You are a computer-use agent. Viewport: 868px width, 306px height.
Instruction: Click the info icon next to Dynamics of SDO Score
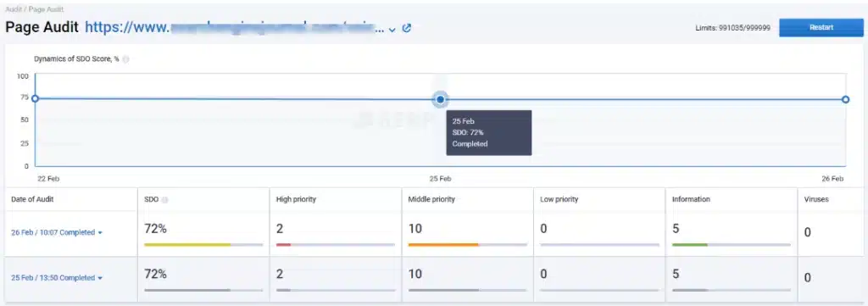[x=125, y=59]
